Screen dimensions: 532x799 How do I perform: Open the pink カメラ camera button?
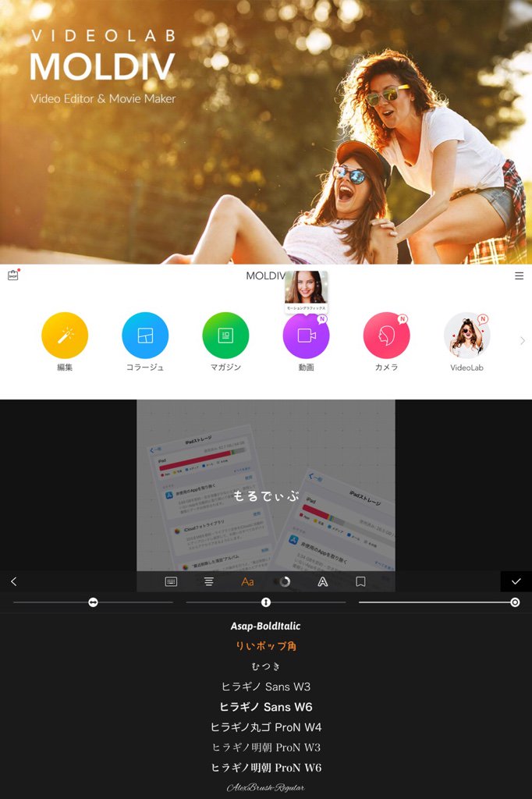click(x=386, y=336)
